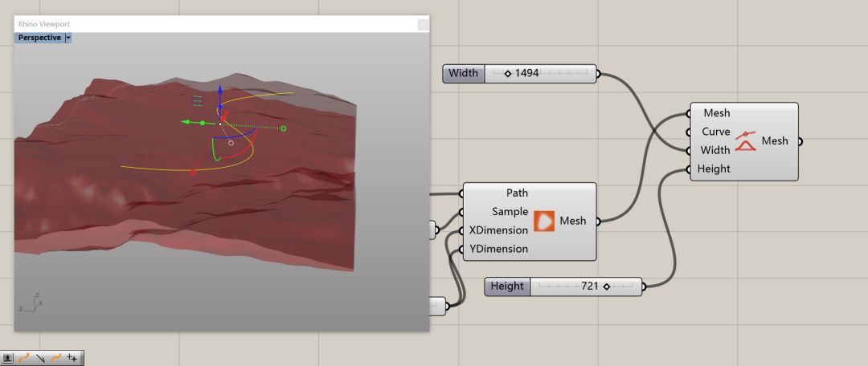This screenshot has width=868, height=366.
Task: Click the green gumball scale handle square
Action: click(x=284, y=128)
